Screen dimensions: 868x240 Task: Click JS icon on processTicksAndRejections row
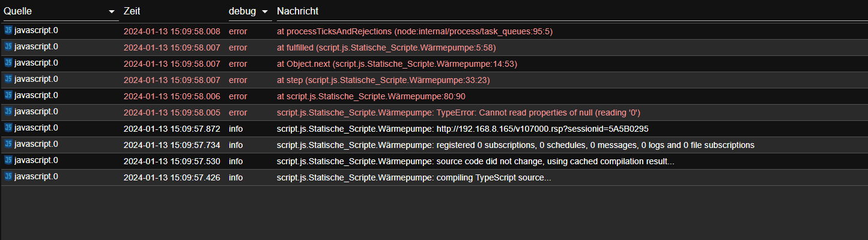coord(8,30)
